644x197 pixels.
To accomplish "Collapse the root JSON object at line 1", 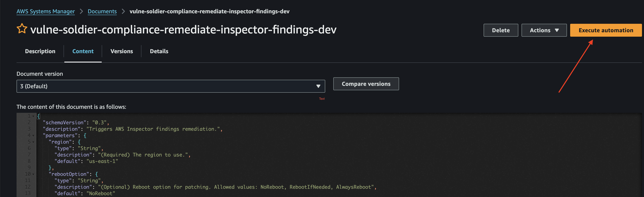I will (x=33, y=116).
